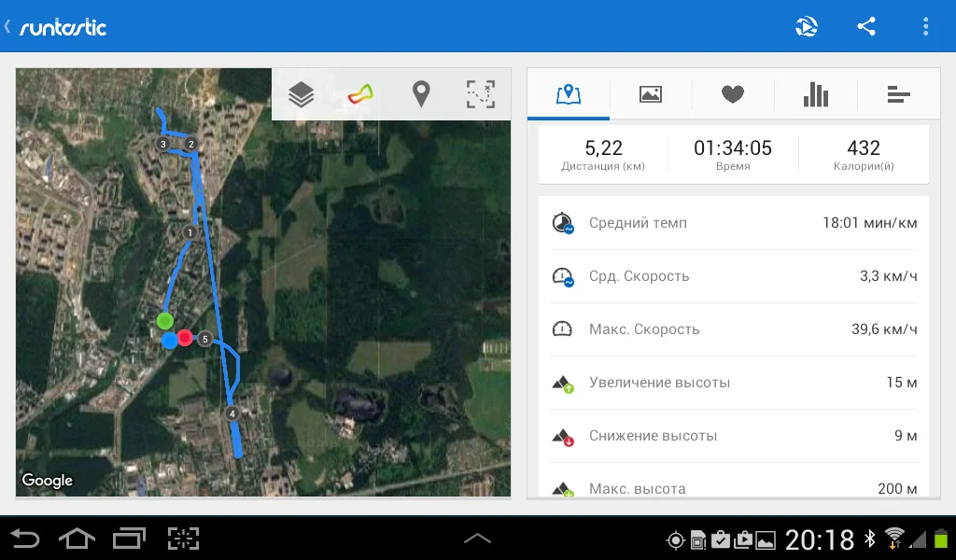Open the map layers selector
This screenshot has height=560, width=956.
pyautogui.click(x=301, y=94)
